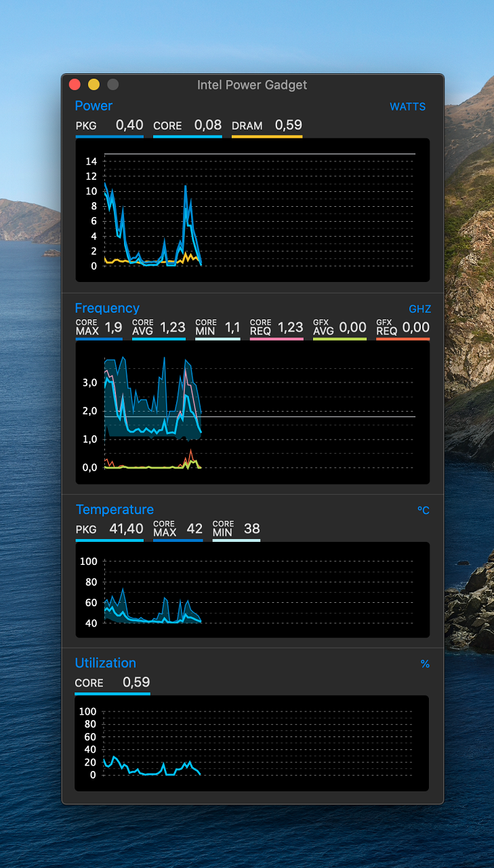Click inside the Power graph

[252, 210]
